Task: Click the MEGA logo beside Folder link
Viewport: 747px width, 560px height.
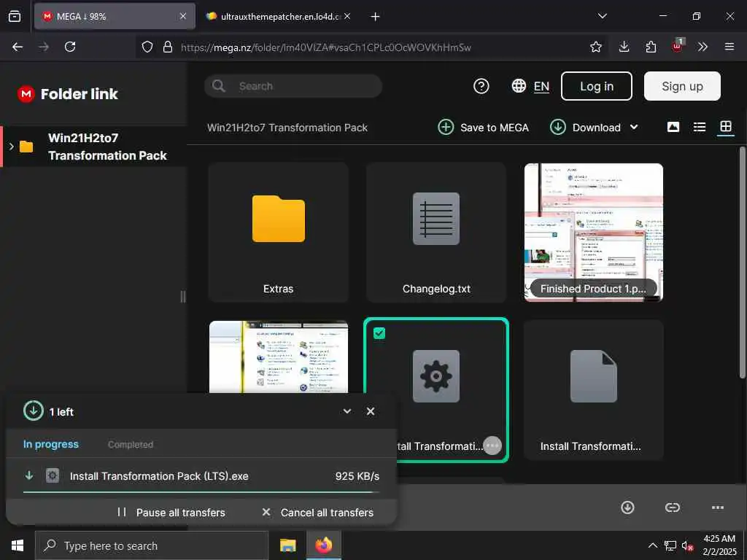Action: 26,94
